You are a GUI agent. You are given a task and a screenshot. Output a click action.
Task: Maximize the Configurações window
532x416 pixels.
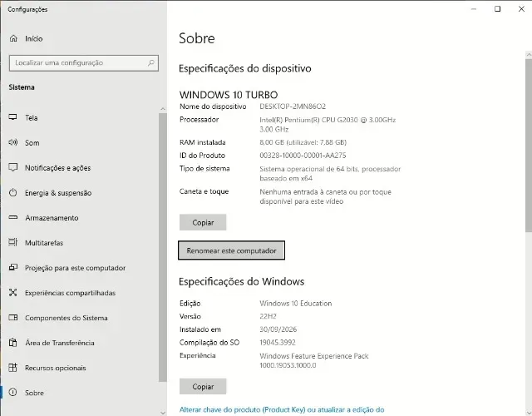click(x=497, y=9)
